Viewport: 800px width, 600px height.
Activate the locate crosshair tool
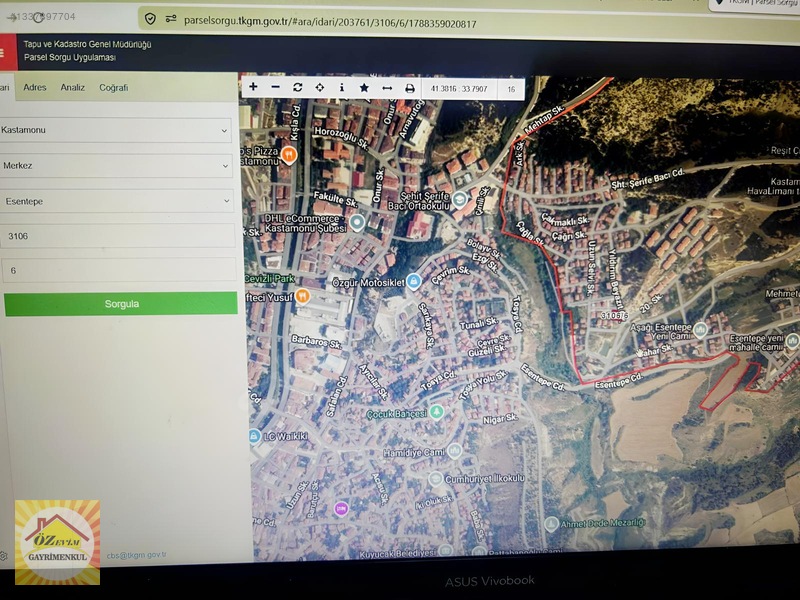319,88
